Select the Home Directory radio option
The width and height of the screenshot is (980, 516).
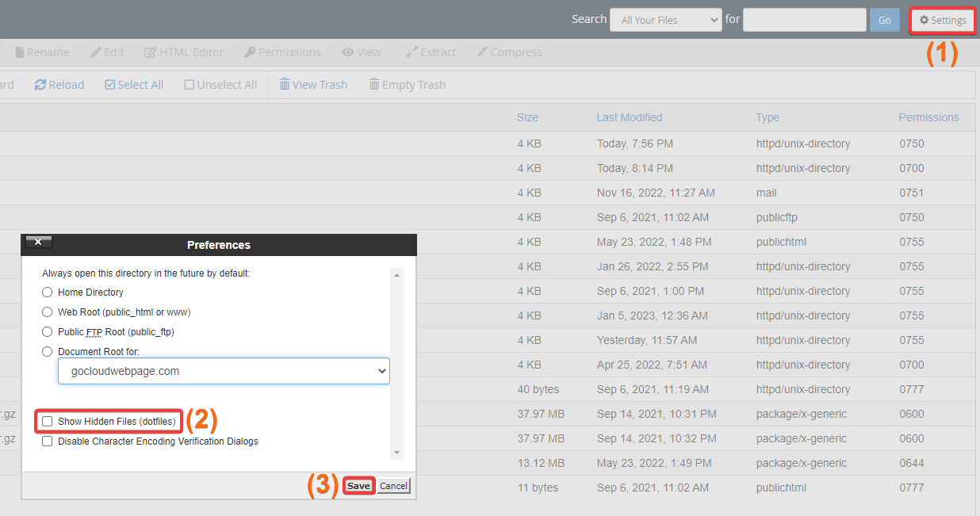pos(48,292)
